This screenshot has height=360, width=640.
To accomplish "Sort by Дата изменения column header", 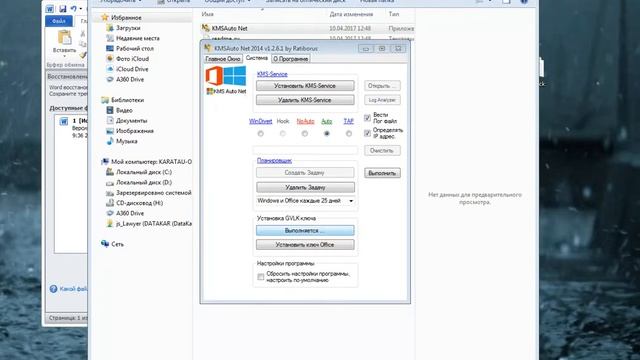I will (x=351, y=14).
